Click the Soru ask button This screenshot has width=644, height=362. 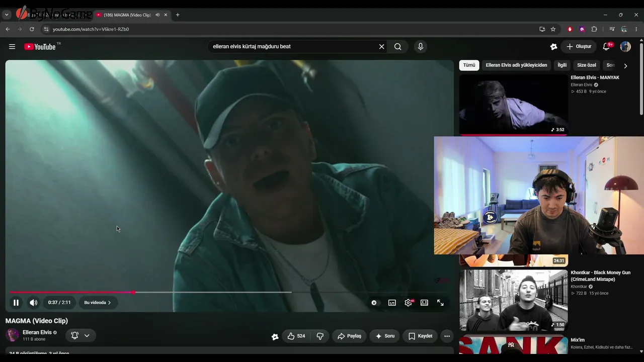[x=385, y=336]
